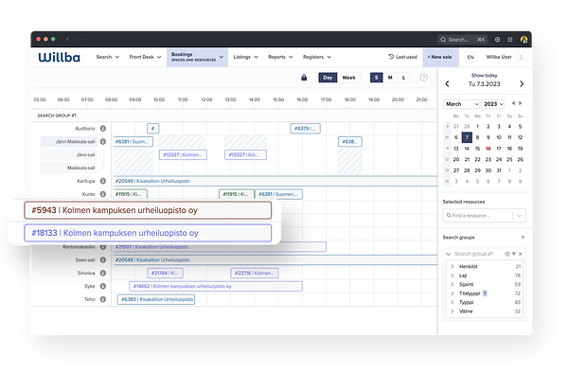Click previous month triangle in mini calendar
This screenshot has width=568, height=392.
[513, 103]
